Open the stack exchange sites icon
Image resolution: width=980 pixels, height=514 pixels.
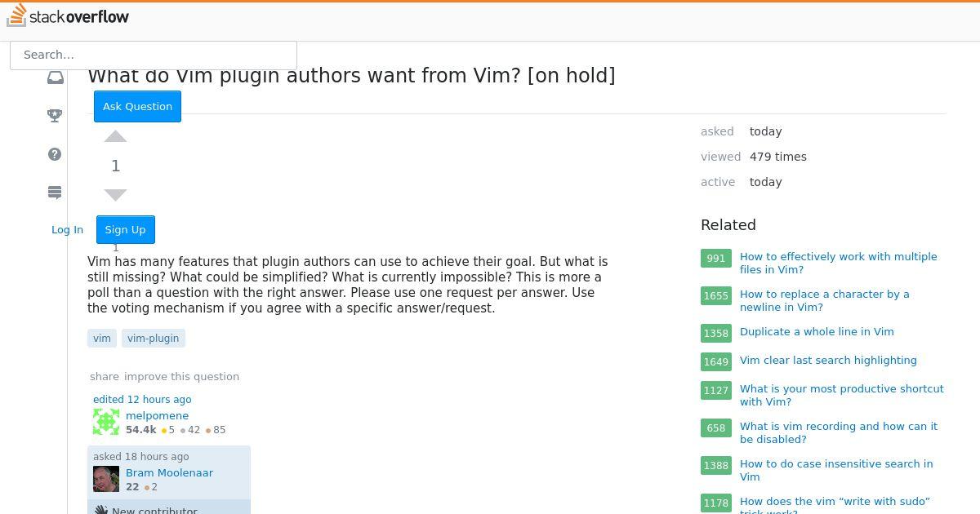pos(55,193)
